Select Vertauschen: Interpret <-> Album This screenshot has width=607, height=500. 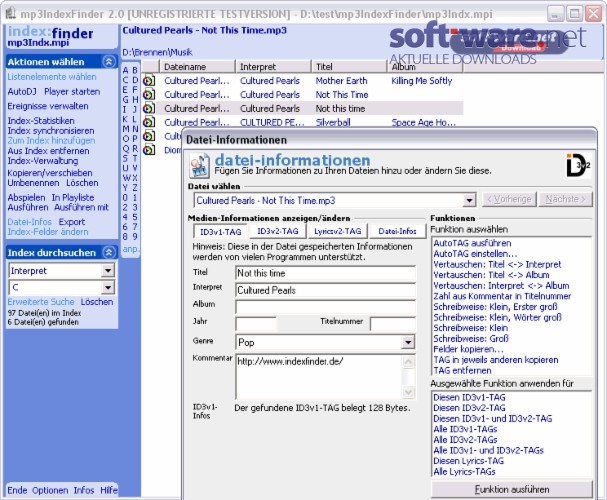click(501, 286)
